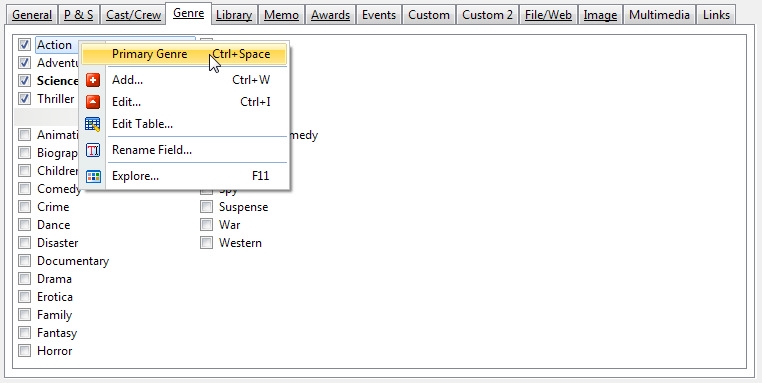Check the Dance genre checkbox

pyautogui.click(x=24, y=225)
